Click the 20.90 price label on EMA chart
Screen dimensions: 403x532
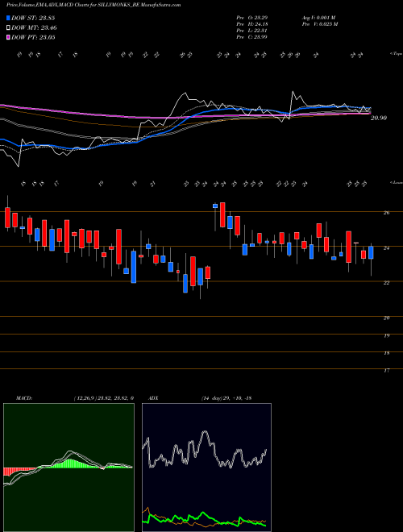point(379,118)
